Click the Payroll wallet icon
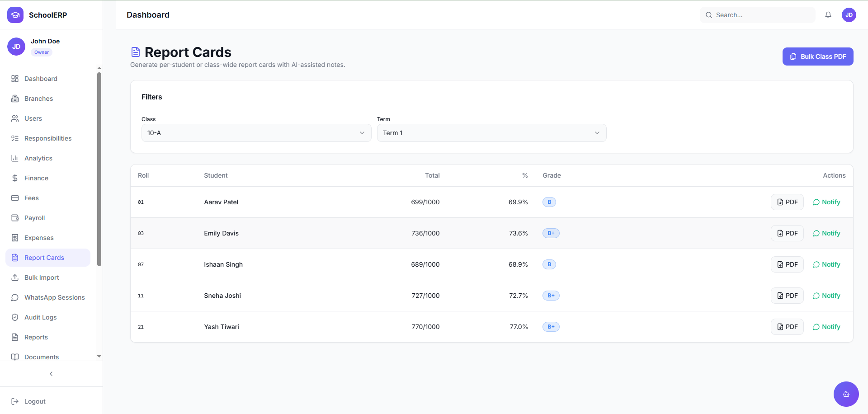868x414 pixels. click(15, 218)
